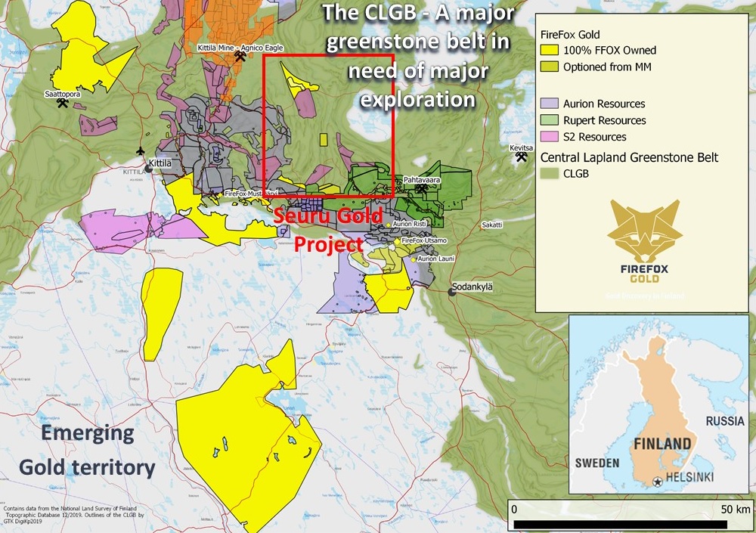Screen dimensions: 756x533
Task: Click the yellow 100% FFOX Owned swatch
Action: (549, 50)
